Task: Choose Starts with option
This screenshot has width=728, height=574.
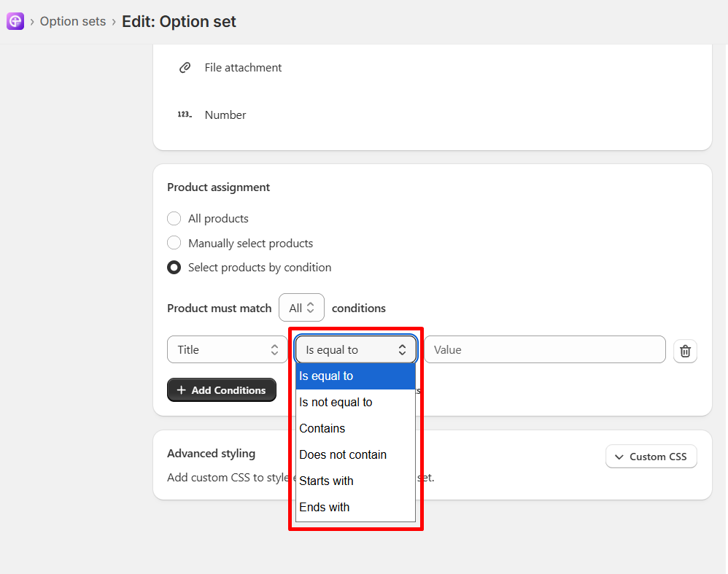Action: (355, 481)
